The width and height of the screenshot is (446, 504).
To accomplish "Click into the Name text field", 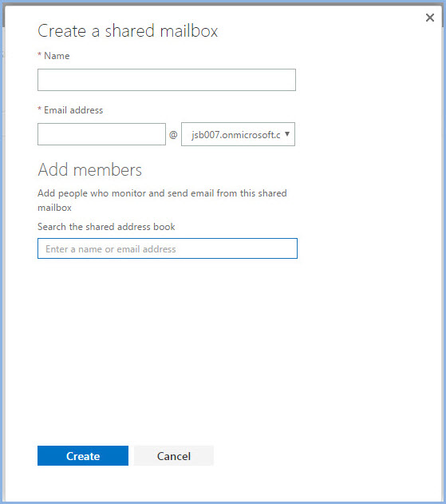I will [166, 80].
